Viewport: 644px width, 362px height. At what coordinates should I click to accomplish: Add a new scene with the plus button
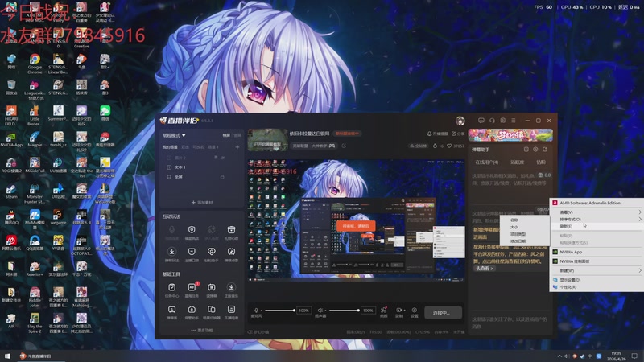tap(237, 147)
